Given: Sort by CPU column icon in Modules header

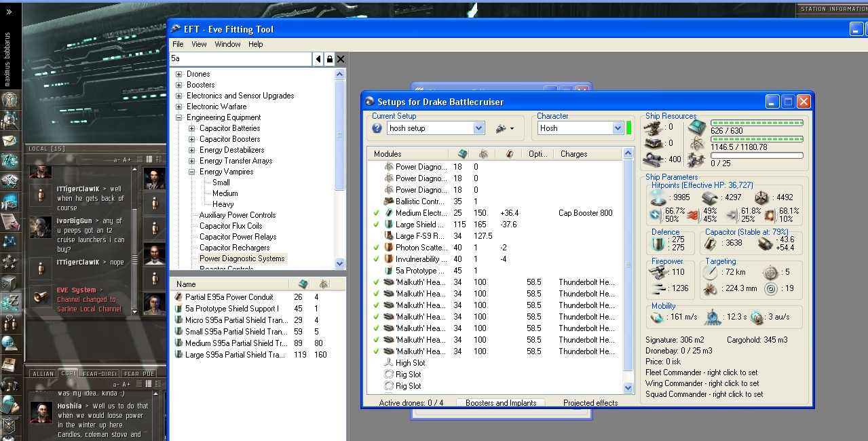Looking at the screenshot, I should pos(462,154).
